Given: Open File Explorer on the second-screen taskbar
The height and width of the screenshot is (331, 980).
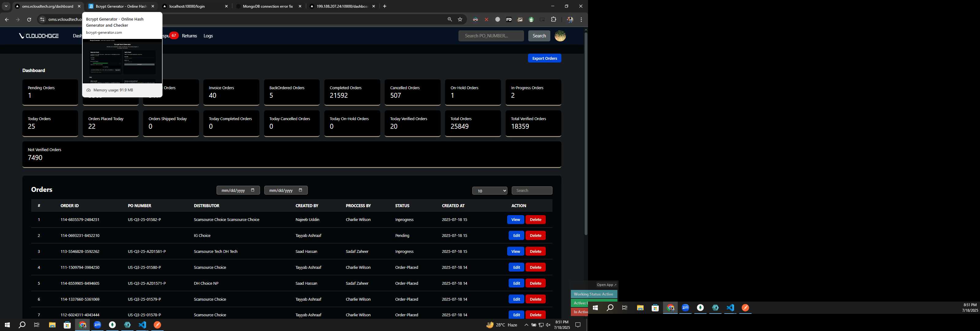Looking at the screenshot, I should coord(640,308).
